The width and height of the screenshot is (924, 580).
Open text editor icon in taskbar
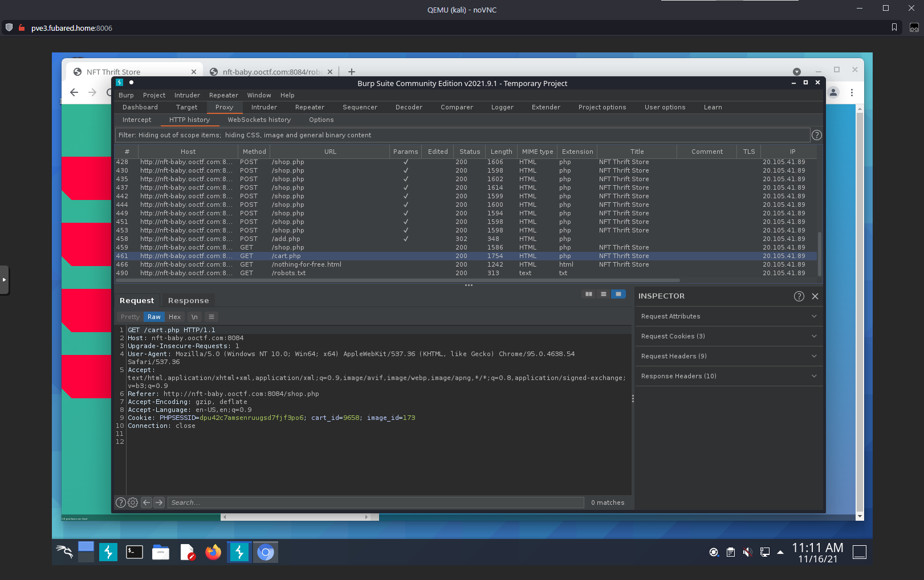tap(187, 552)
